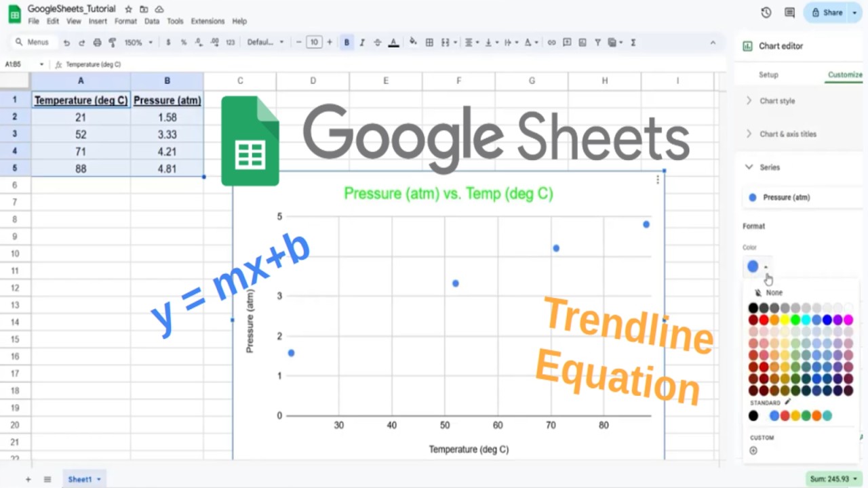Switch to the Setup tab
Screen dimensions: 868x488
click(x=768, y=75)
